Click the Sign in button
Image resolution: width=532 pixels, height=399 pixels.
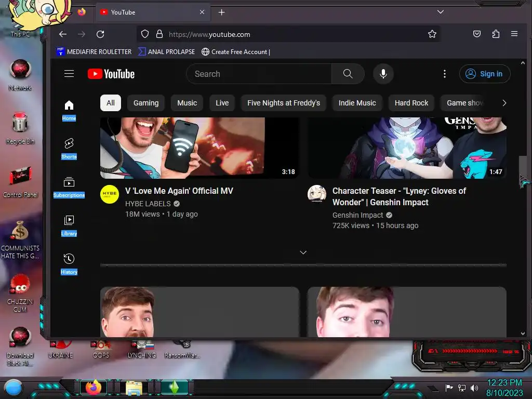click(485, 74)
